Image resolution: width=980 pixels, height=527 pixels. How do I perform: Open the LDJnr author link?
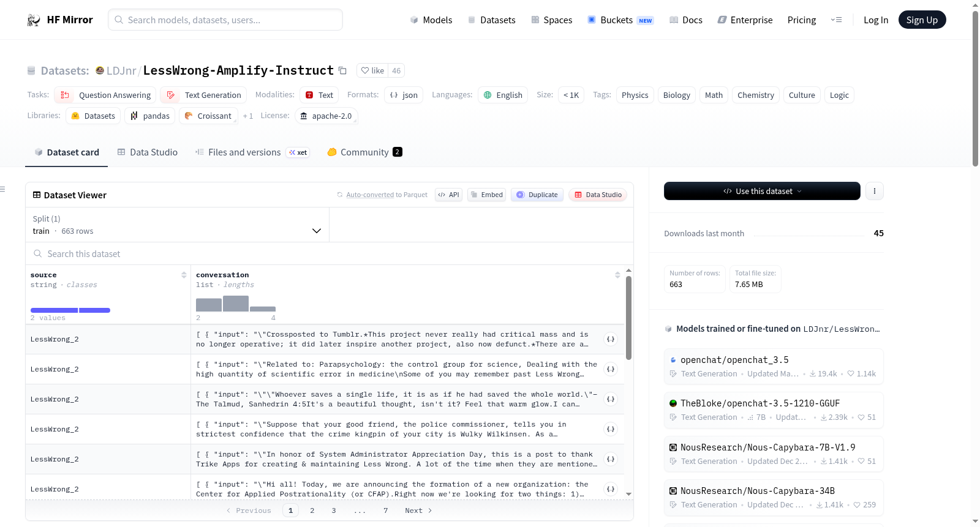pos(121,71)
